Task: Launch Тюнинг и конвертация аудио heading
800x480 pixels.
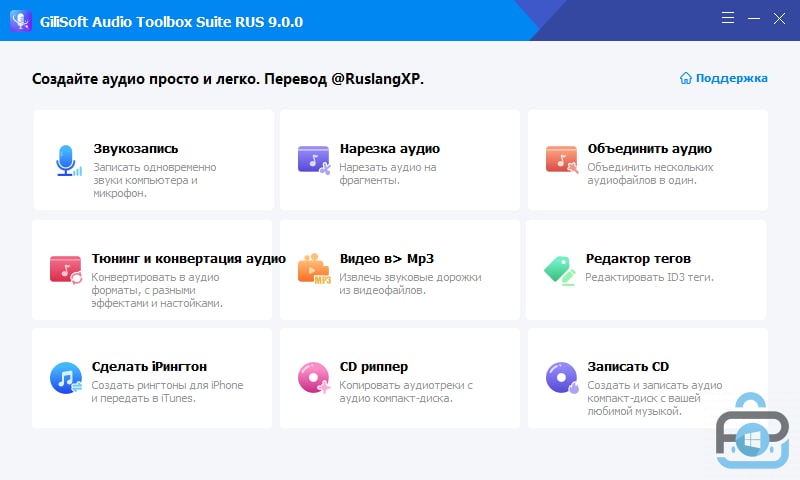Action: click(189, 259)
